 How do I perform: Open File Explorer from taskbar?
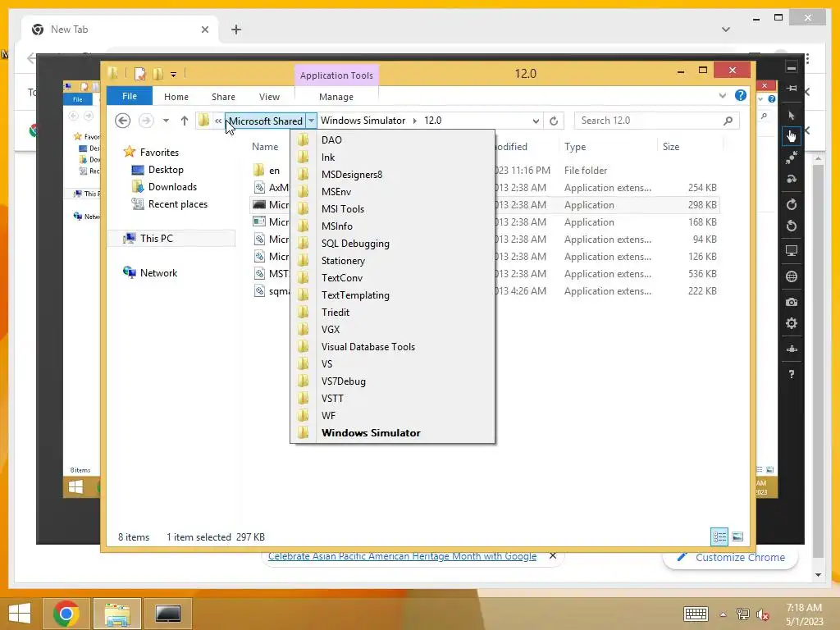pos(117,614)
